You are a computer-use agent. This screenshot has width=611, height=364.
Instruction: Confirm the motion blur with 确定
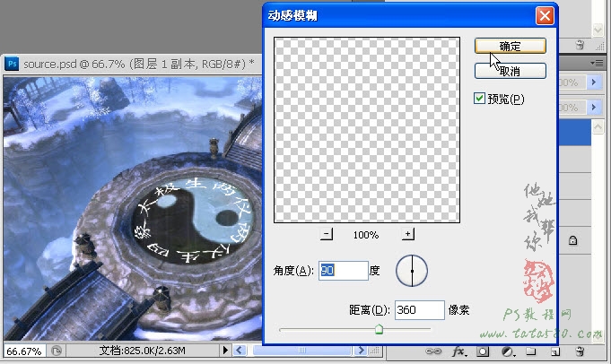click(511, 46)
